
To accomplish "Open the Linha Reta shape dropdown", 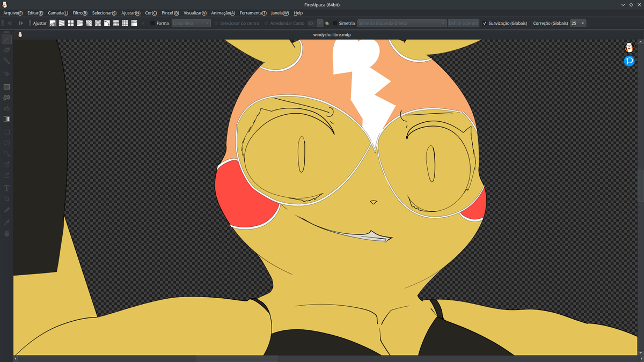I will (x=191, y=23).
